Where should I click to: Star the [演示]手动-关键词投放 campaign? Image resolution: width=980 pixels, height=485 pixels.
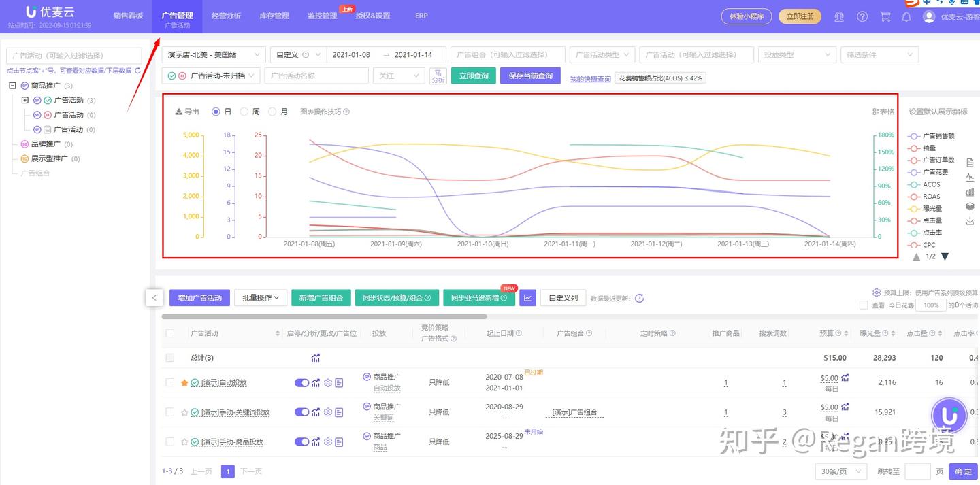click(x=184, y=412)
